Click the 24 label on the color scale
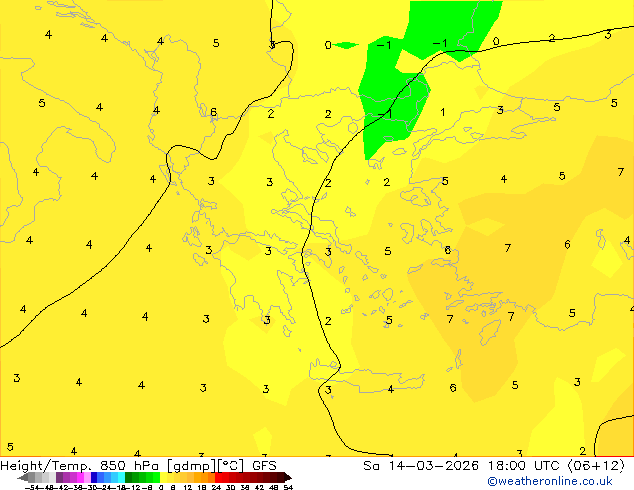The height and width of the screenshot is (490, 634). (216, 487)
